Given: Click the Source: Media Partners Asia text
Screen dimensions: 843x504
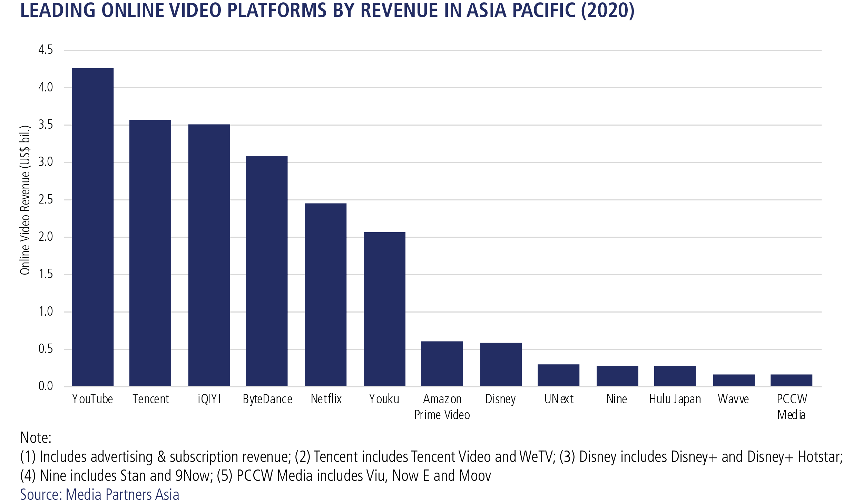Looking at the screenshot, I should [100, 494].
